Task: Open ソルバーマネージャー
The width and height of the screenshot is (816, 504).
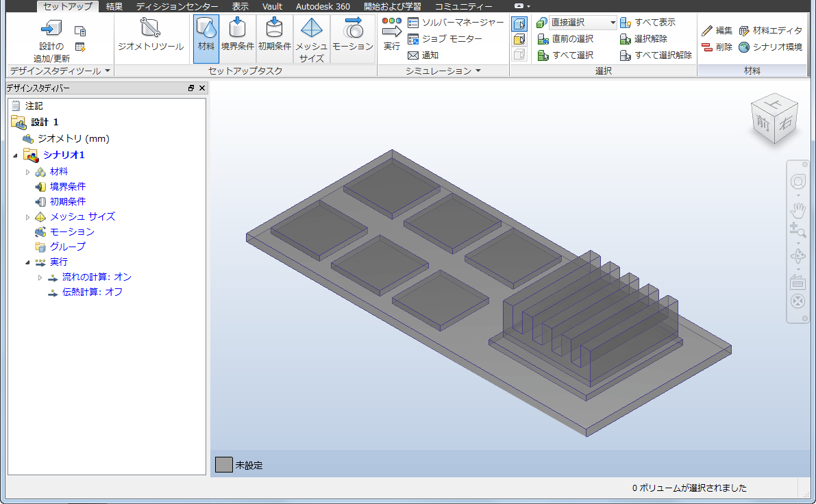Action: [x=456, y=23]
